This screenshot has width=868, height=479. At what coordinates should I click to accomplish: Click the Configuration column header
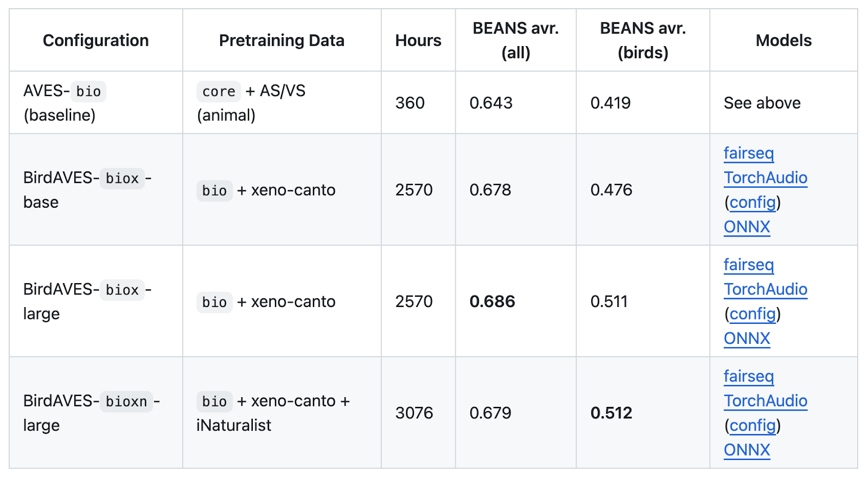[95, 41]
